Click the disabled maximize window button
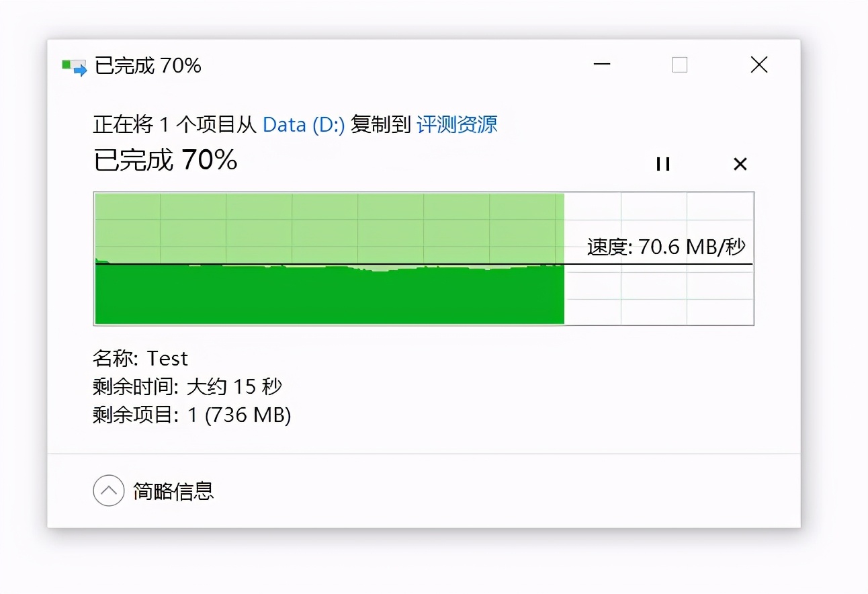Viewport: 868px width, 594px height. [x=679, y=65]
